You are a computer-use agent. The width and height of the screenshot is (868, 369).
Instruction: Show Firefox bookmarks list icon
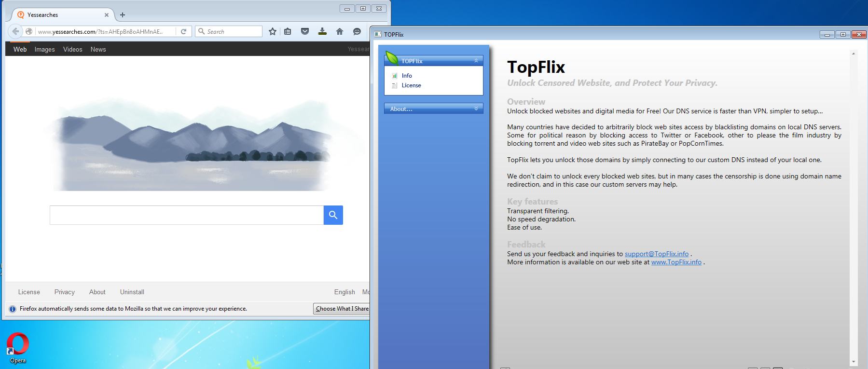pyautogui.click(x=288, y=31)
